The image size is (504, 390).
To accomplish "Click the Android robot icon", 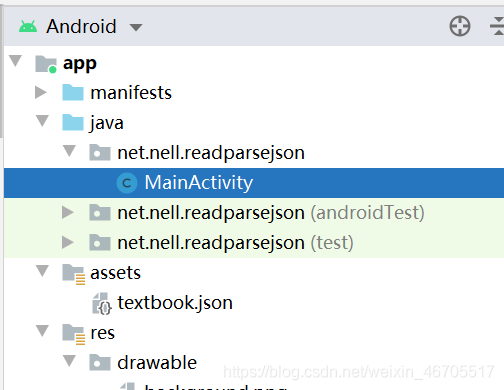I will [x=28, y=26].
